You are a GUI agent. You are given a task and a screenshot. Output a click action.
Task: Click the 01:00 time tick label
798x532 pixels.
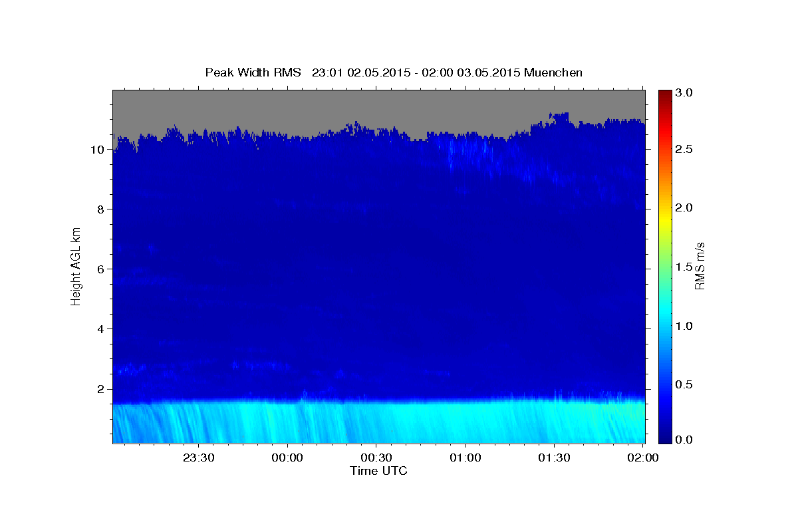[x=465, y=458]
